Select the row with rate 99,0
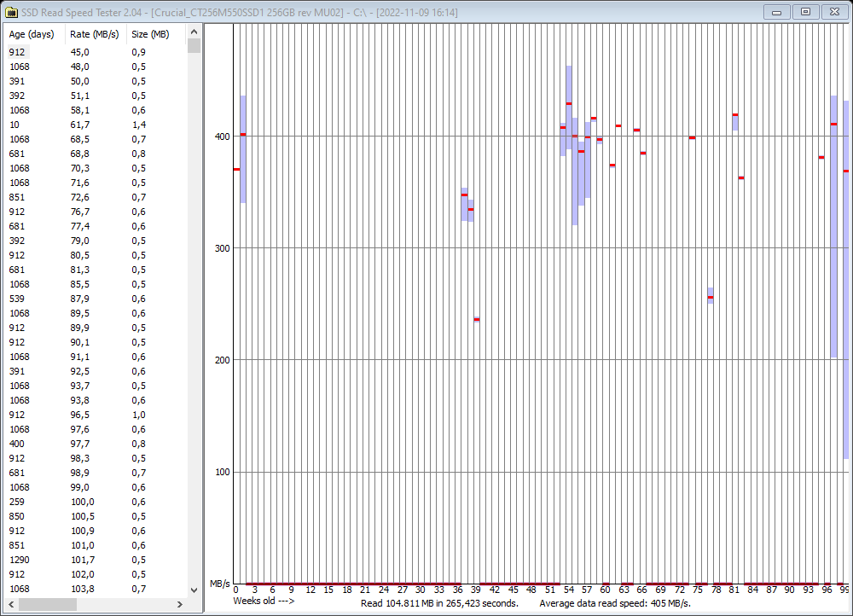The image size is (853, 616). point(96,487)
